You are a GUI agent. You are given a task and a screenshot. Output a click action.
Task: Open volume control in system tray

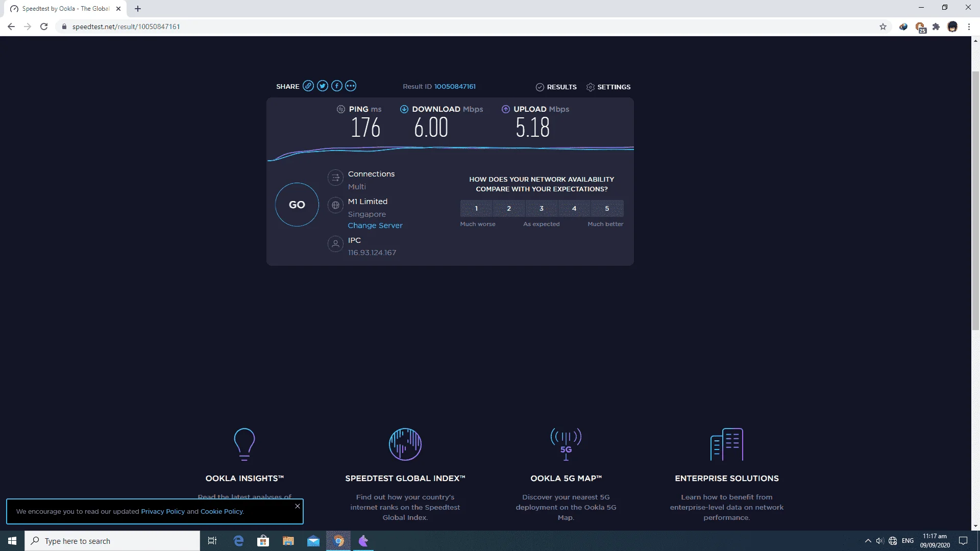[x=879, y=541]
